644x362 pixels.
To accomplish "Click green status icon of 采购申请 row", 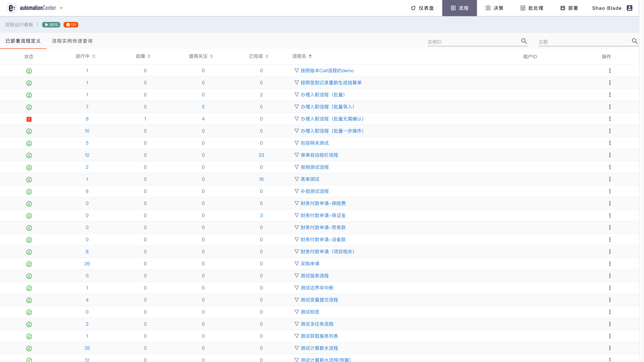I will 29,264.
